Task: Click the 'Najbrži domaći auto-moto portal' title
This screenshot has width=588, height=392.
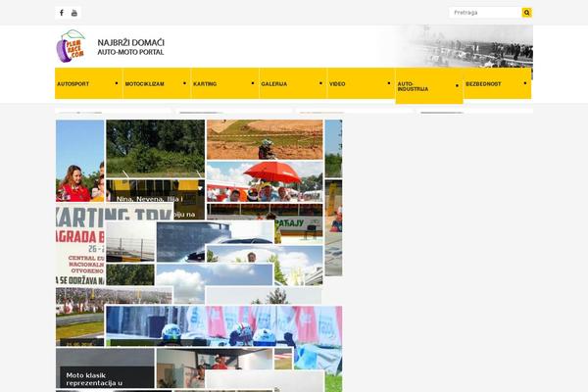Action: (x=131, y=47)
